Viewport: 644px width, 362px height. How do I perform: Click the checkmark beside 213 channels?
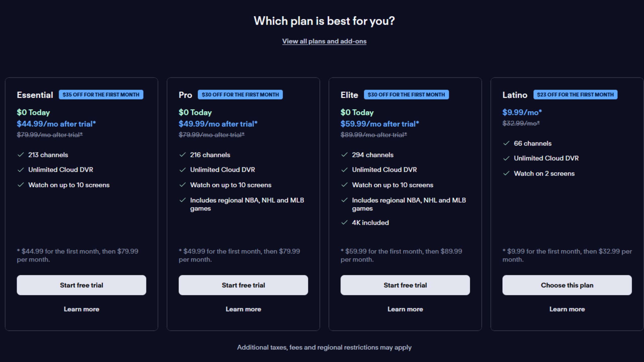[21, 155]
